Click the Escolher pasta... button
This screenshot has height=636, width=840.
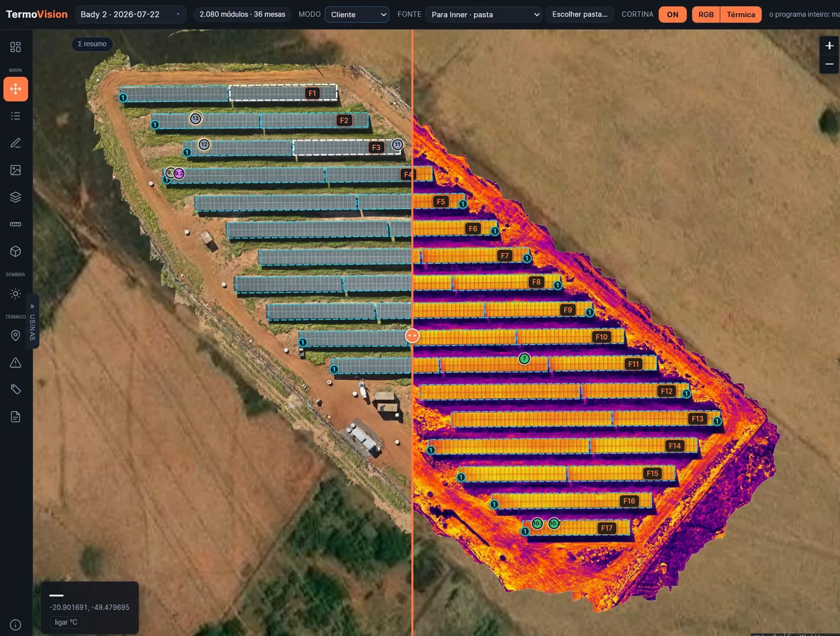point(580,14)
